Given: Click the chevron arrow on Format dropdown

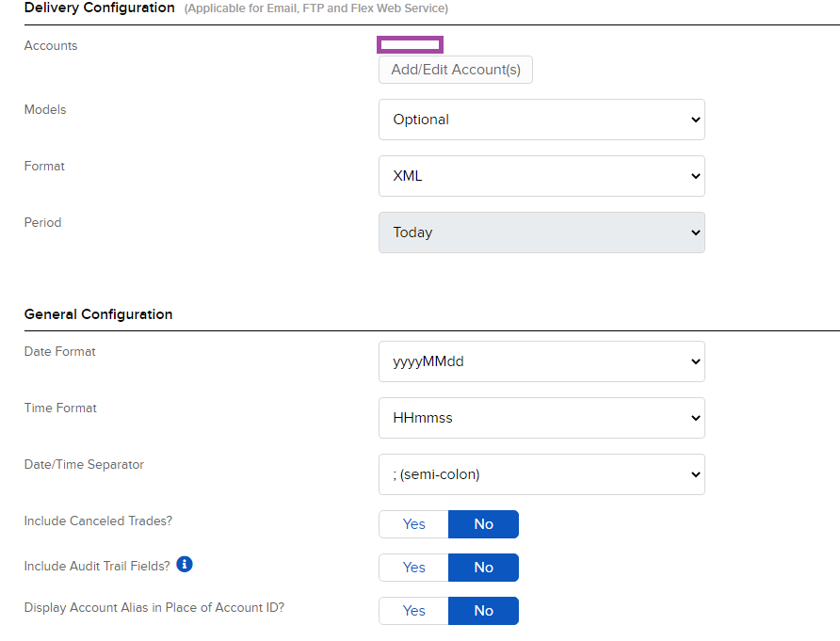Looking at the screenshot, I should coord(695,176).
